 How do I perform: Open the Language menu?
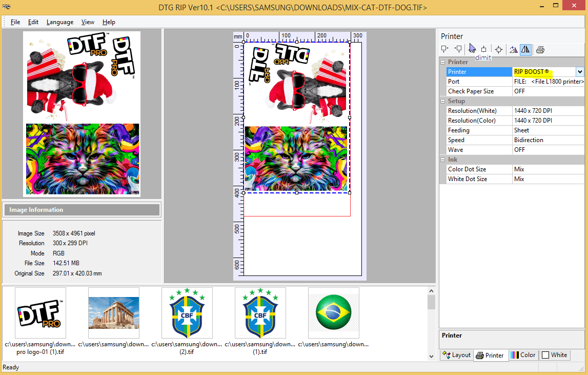[x=60, y=22]
